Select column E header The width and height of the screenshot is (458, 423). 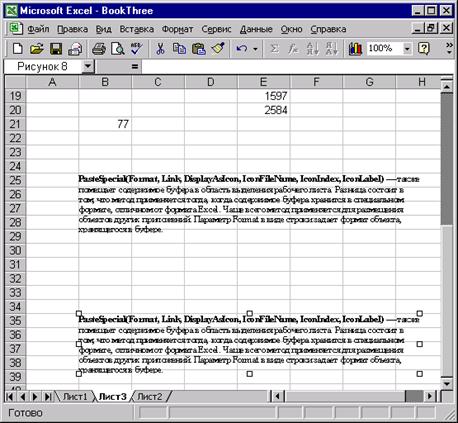point(263,82)
